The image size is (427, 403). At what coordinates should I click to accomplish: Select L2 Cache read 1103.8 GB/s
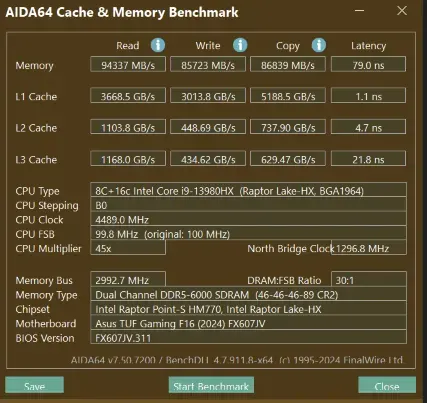pos(128,127)
